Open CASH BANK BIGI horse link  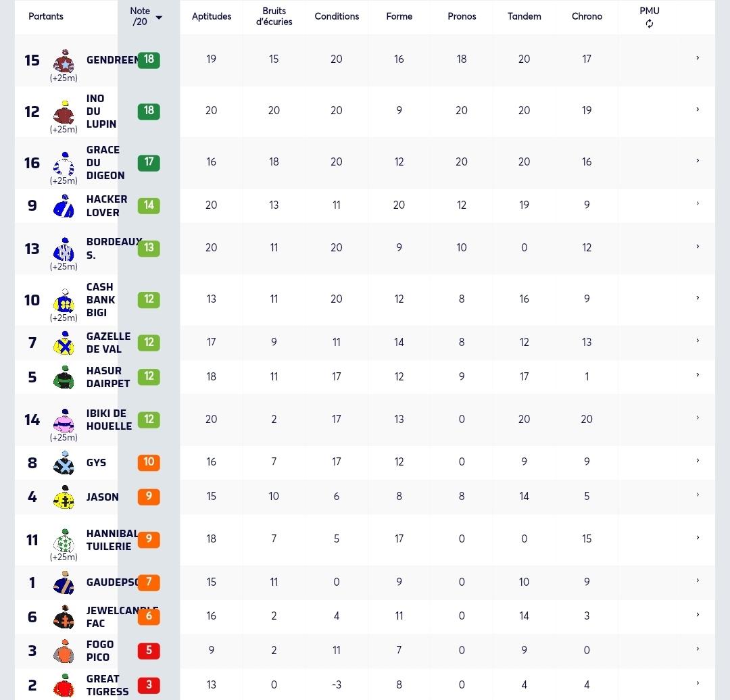[101, 300]
